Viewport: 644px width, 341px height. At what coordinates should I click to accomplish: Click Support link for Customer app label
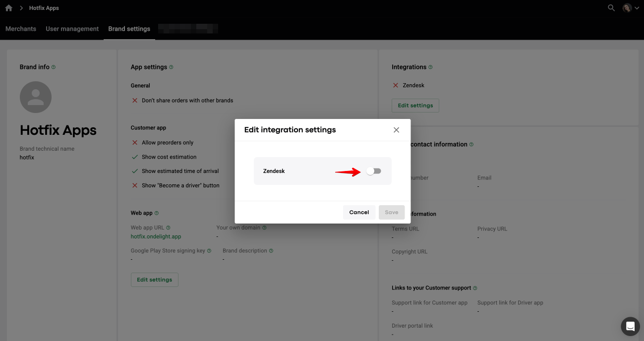pos(429,303)
